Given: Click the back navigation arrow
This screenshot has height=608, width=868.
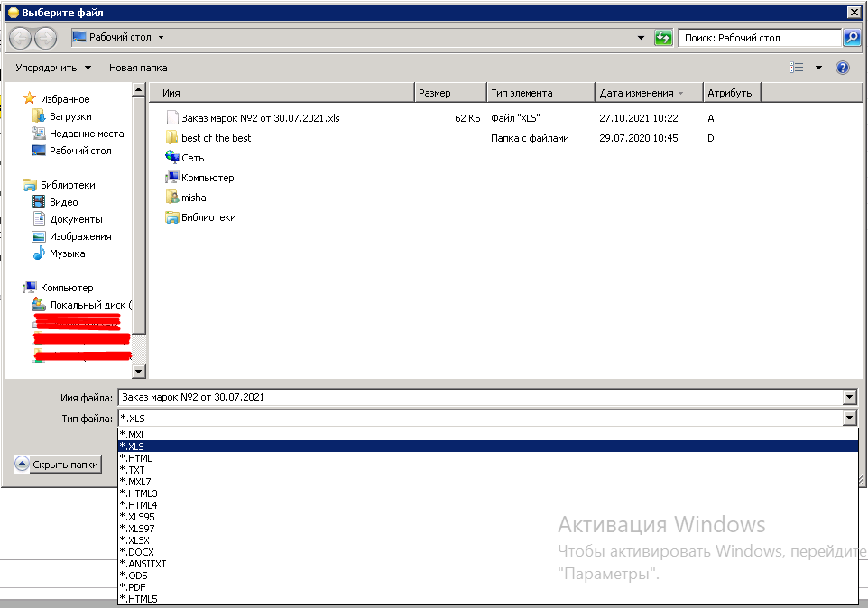Looking at the screenshot, I should point(21,38).
